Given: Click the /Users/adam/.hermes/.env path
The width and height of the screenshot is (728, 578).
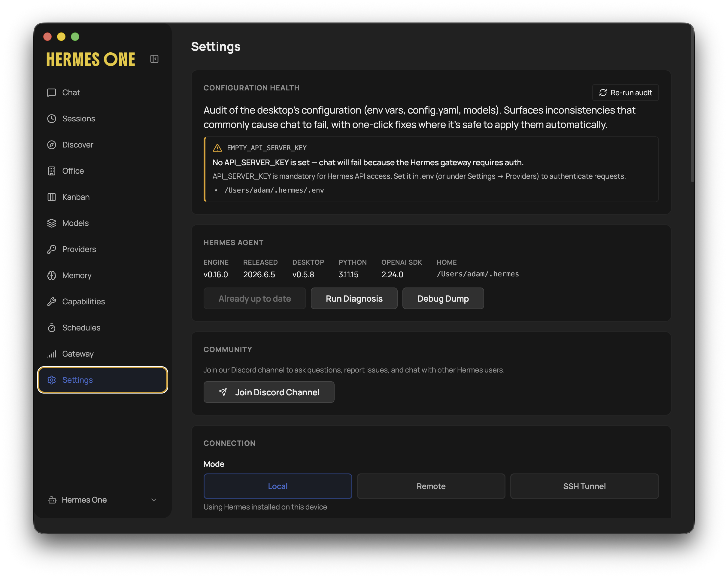Looking at the screenshot, I should tap(274, 190).
